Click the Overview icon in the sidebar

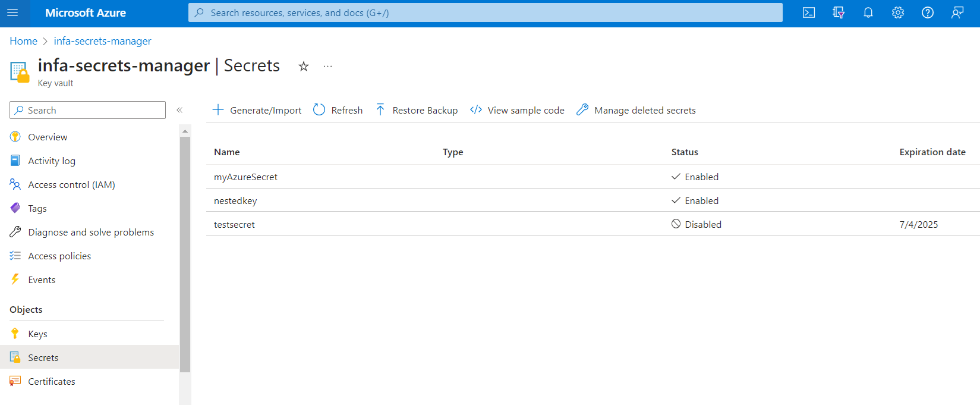(x=15, y=137)
